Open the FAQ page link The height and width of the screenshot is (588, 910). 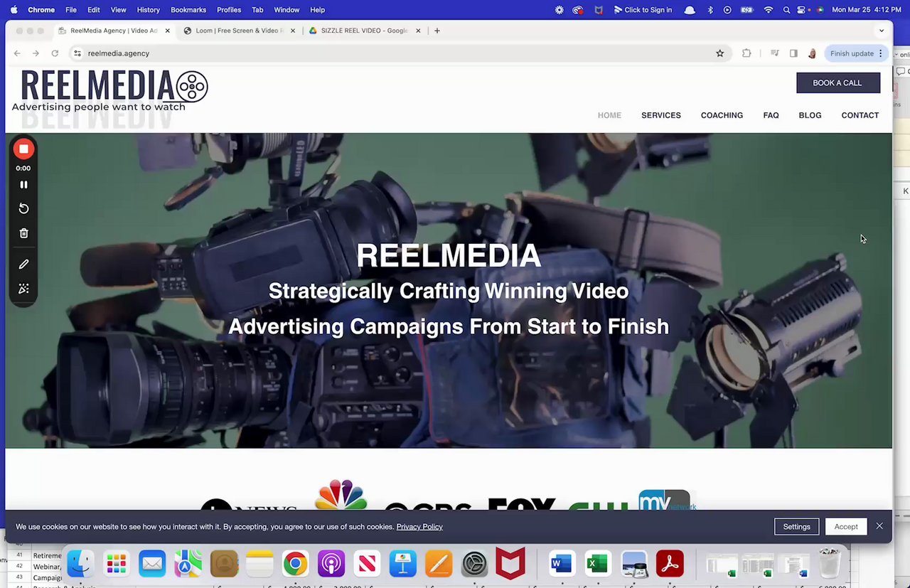[771, 115]
